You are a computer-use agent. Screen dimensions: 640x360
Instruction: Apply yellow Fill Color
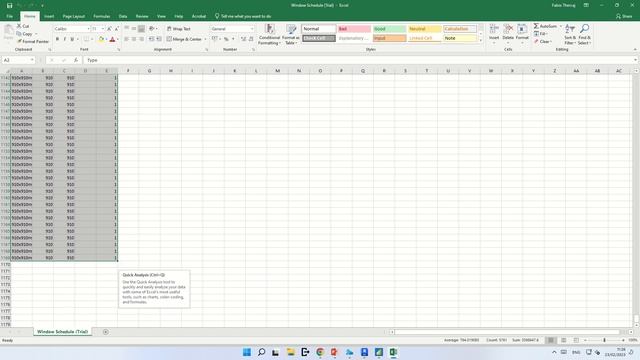point(101,39)
